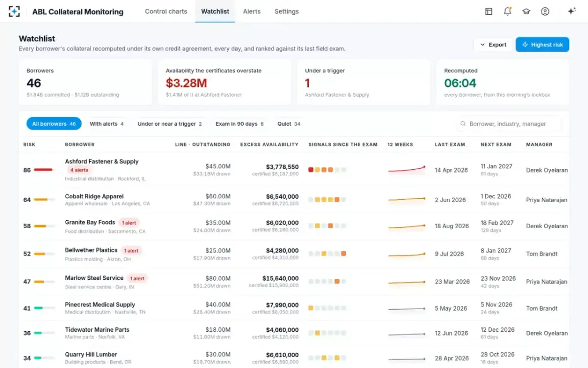588x368 pixels.
Task: Click the sparkle assistant icon
Action: click(571, 11)
